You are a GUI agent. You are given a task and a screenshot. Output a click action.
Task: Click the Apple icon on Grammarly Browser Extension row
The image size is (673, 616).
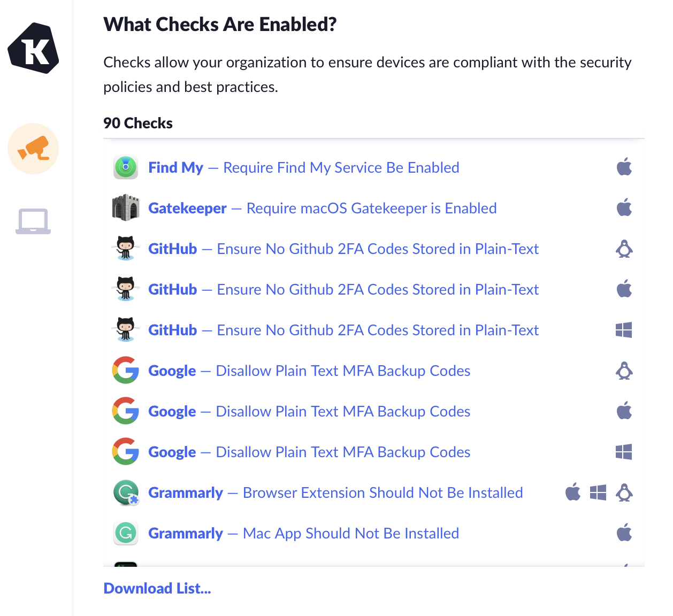click(572, 492)
